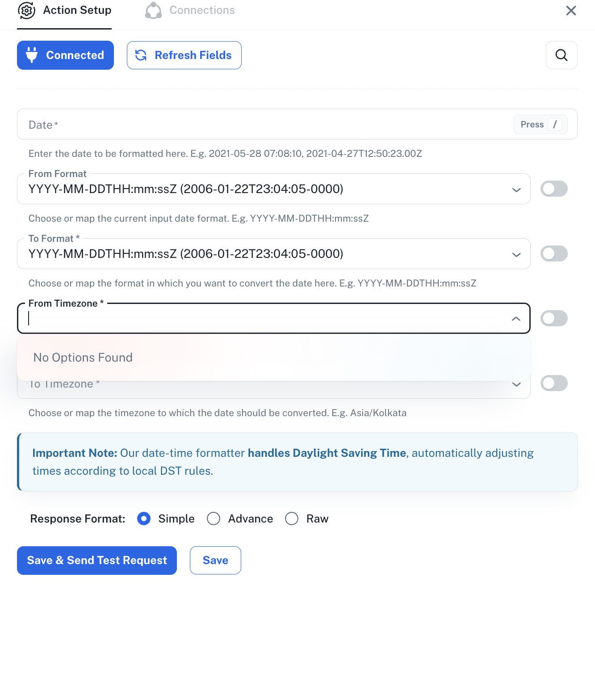
Task: Click the Date input field
Action: [297, 124]
